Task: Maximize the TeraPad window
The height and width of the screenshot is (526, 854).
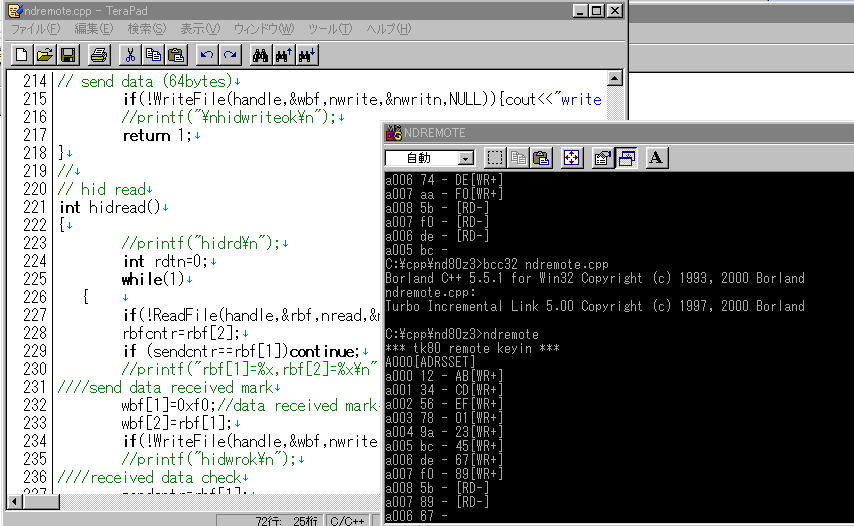Action: [597, 10]
